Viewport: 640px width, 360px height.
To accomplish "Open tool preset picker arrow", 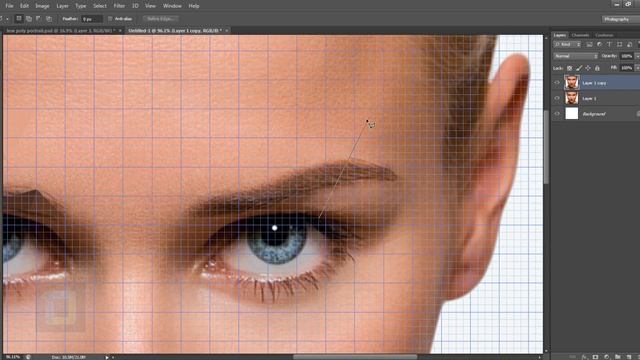I will pos(7,19).
